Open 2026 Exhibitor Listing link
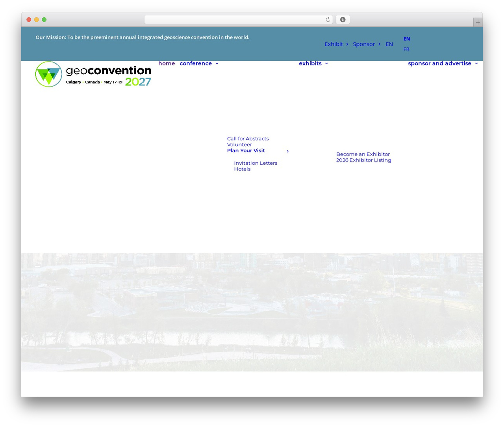This screenshot has height=427, width=504. coord(364,160)
